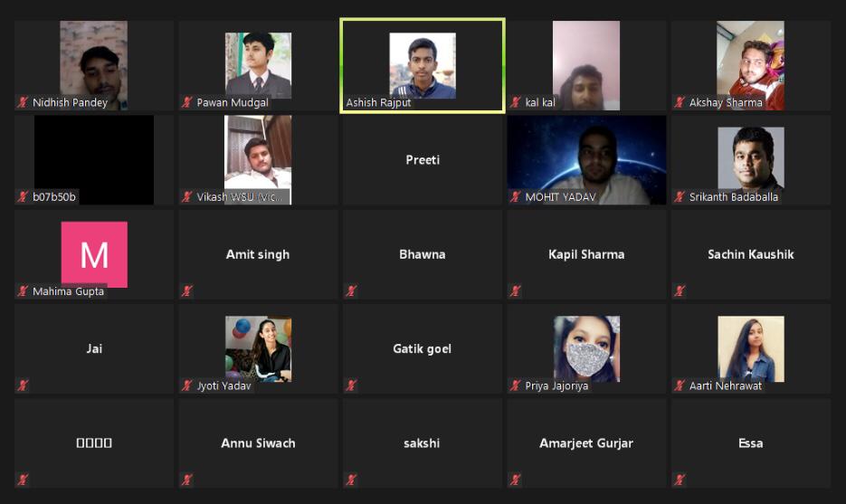Click muted mic icon beside MOHIT YADAV
846x504 pixels.
(x=515, y=196)
